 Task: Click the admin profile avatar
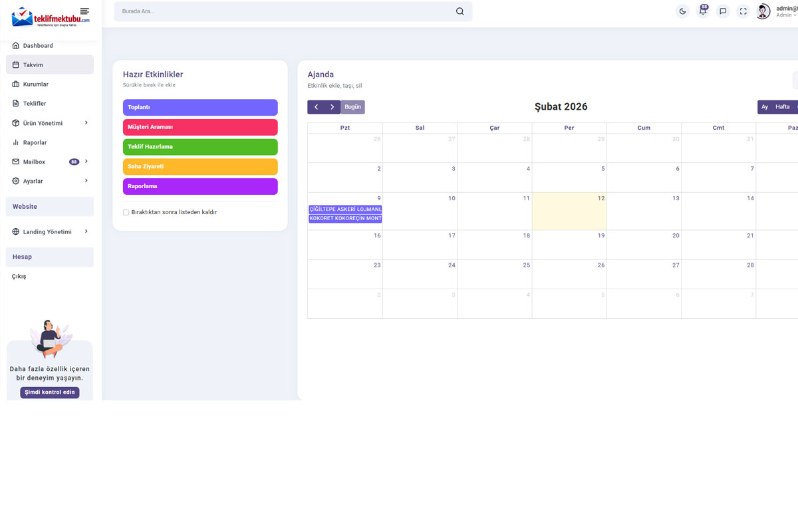click(x=763, y=11)
